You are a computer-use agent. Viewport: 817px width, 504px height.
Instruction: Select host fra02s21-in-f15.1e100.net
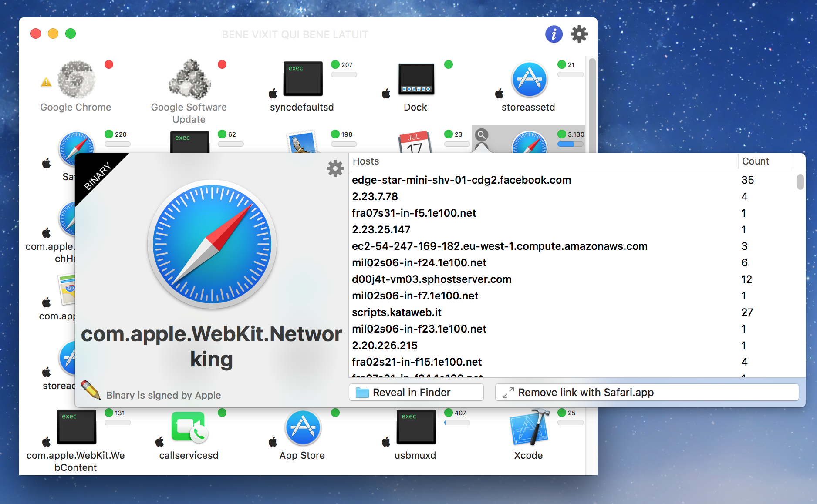pos(573,362)
